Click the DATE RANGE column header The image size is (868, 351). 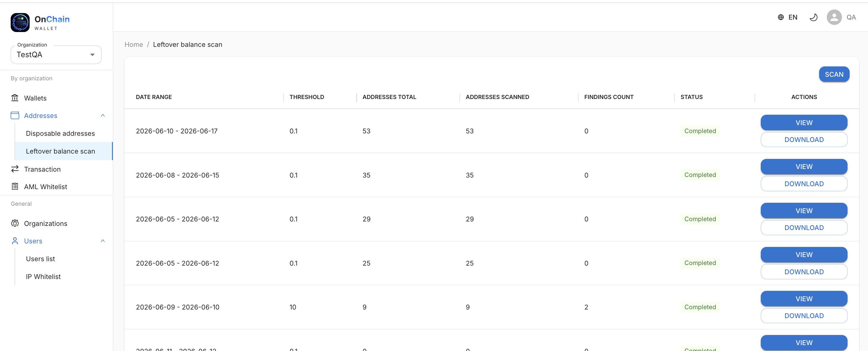[x=154, y=97]
